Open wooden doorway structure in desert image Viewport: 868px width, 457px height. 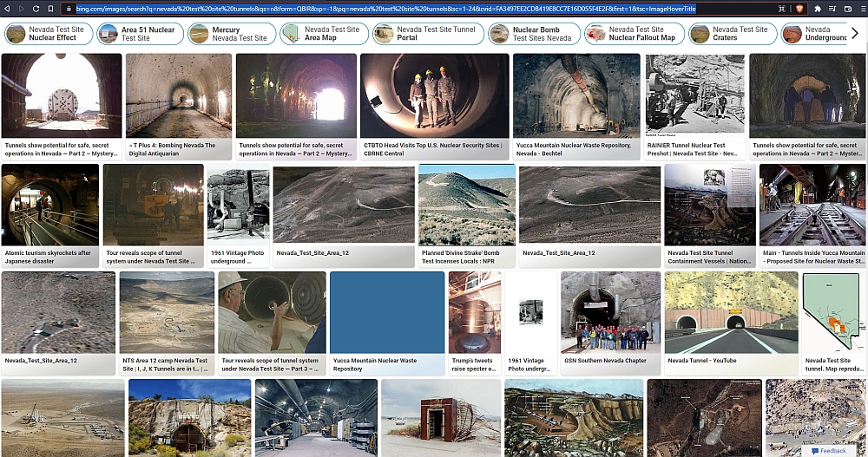(x=441, y=418)
